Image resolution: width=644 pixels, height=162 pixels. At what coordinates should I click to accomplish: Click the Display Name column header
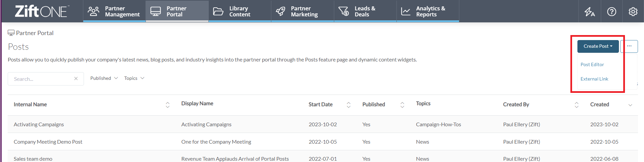(197, 104)
